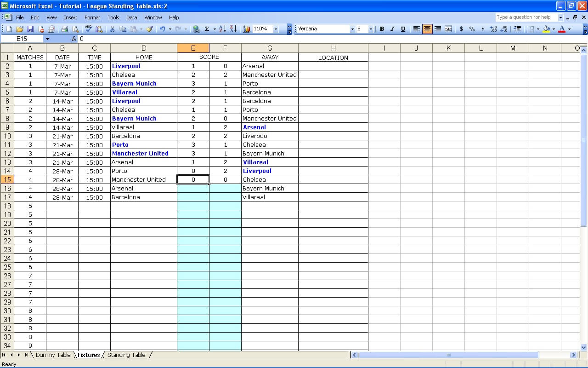Viewport: 588px width, 368px height.
Task: Toggle italic formatting
Action: point(392,29)
